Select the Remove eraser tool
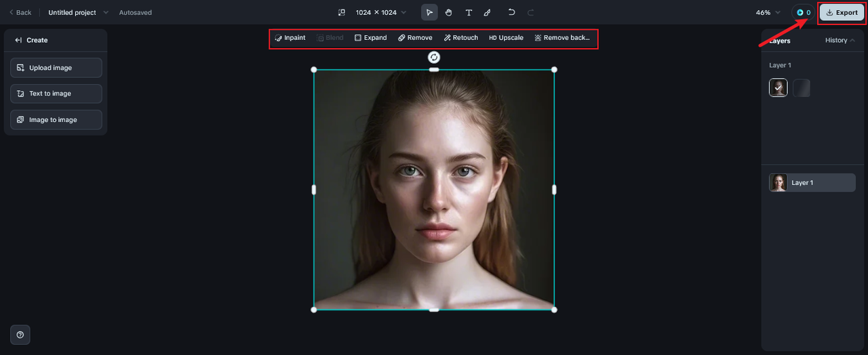The height and width of the screenshot is (355, 868). coord(415,38)
